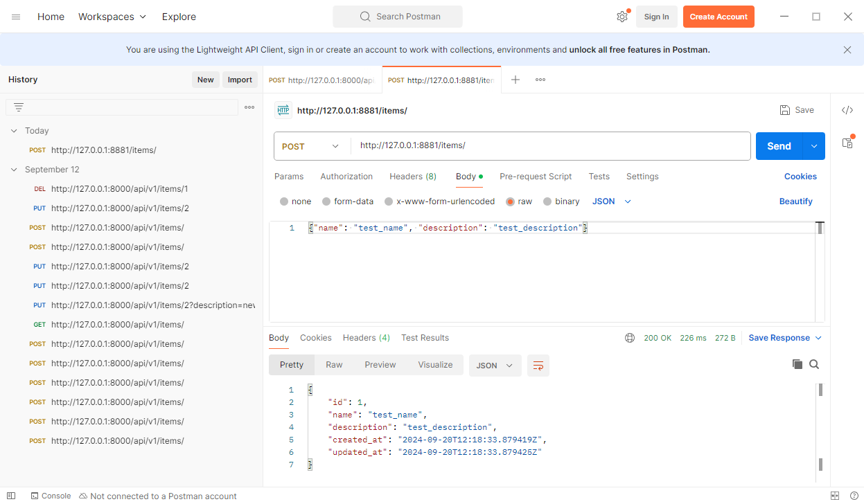Viewport: 864px width, 504px height.
Task: Click the Search Postman field
Action: click(398, 17)
